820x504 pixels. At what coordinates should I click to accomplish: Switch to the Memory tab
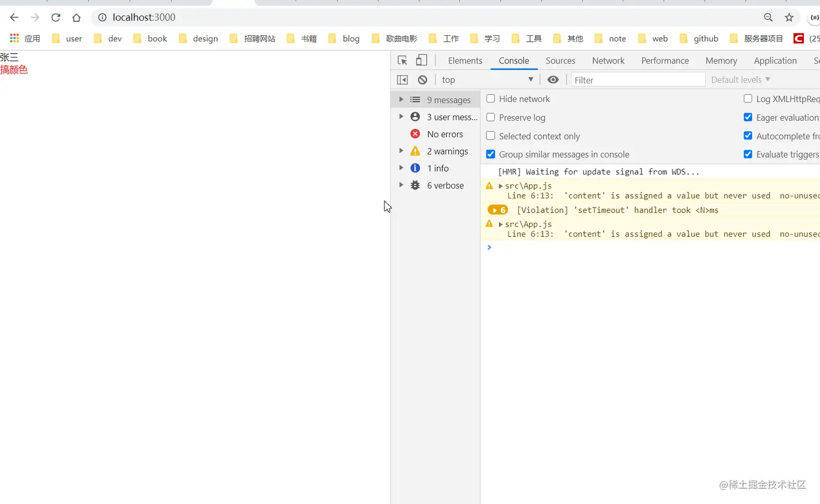[721, 61]
